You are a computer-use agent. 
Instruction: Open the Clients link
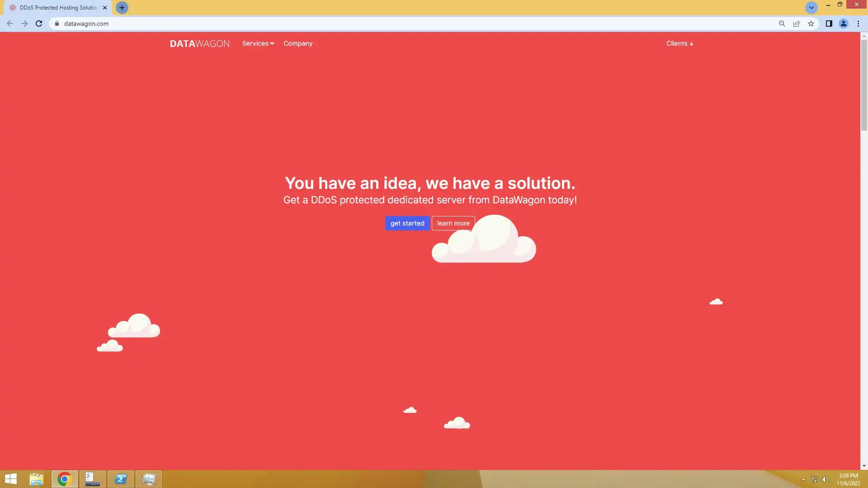[679, 43]
